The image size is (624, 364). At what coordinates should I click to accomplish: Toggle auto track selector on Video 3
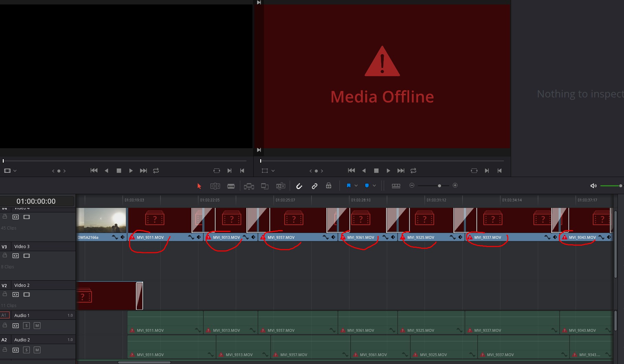[15, 256]
